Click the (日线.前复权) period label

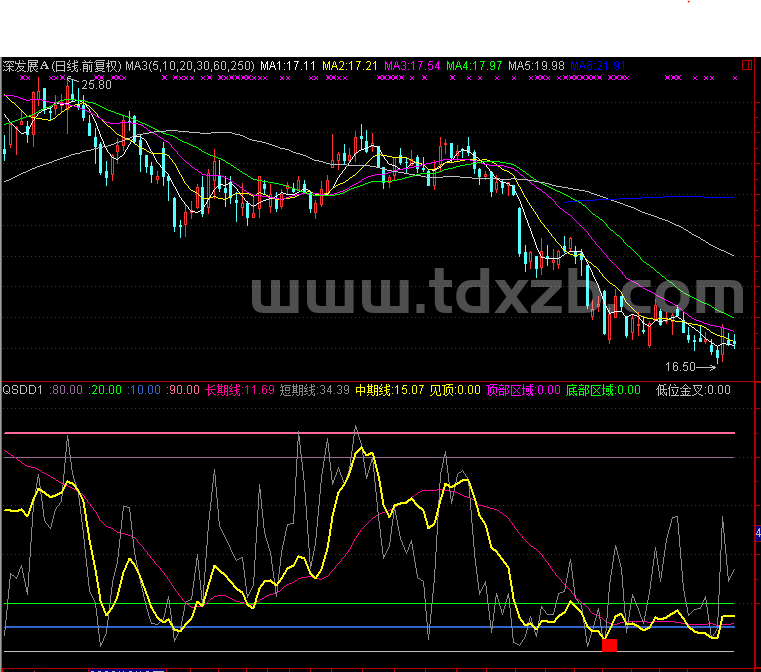(x=85, y=66)
